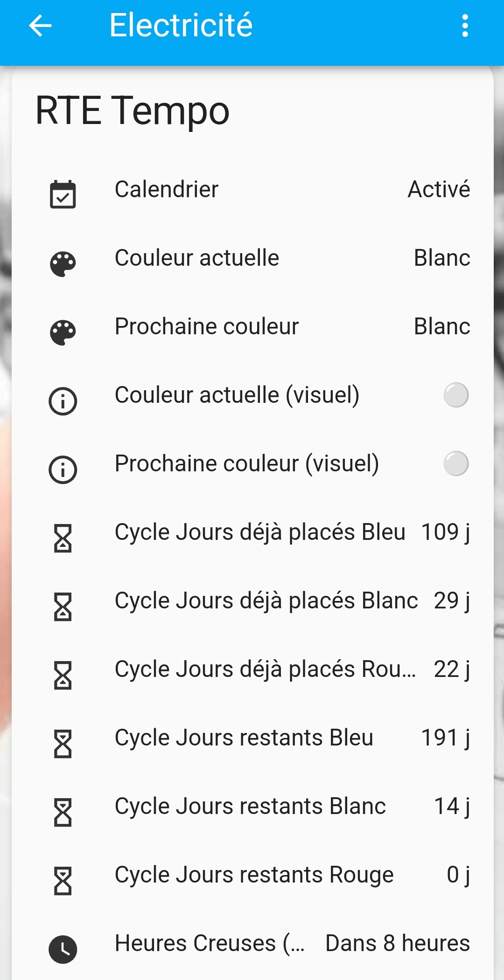Screen dimensions: 504x980
Task: Select the Cycle Jours restants Blanc row
Action: pos(250,806)
